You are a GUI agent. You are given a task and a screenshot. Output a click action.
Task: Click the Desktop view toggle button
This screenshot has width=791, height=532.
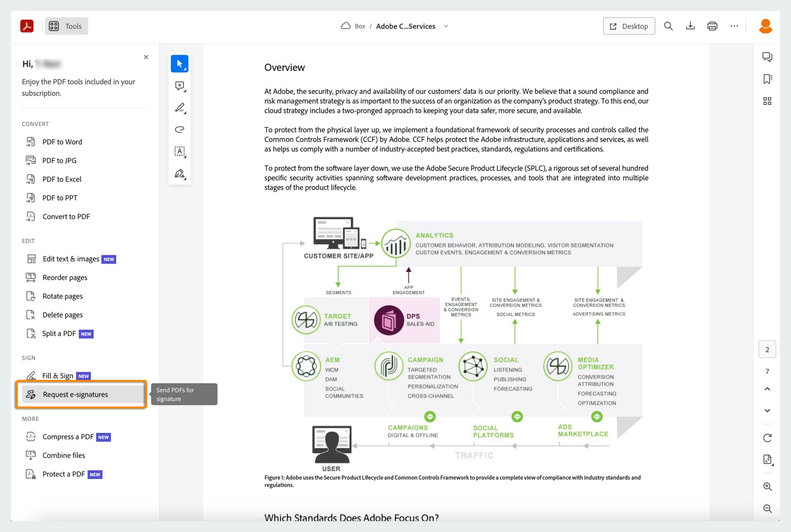coord(629,26)
